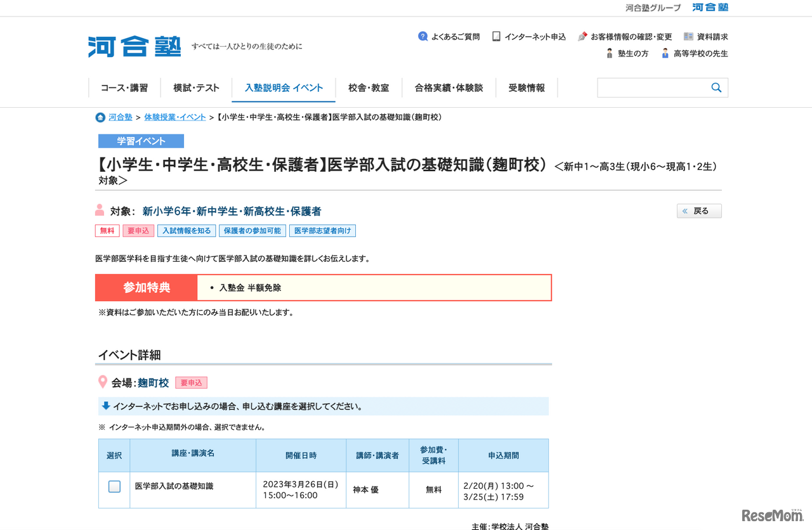This screenshot has width=812, height=530.
Task: Go to よくあるご質問 page
Action: click(455, 37)
